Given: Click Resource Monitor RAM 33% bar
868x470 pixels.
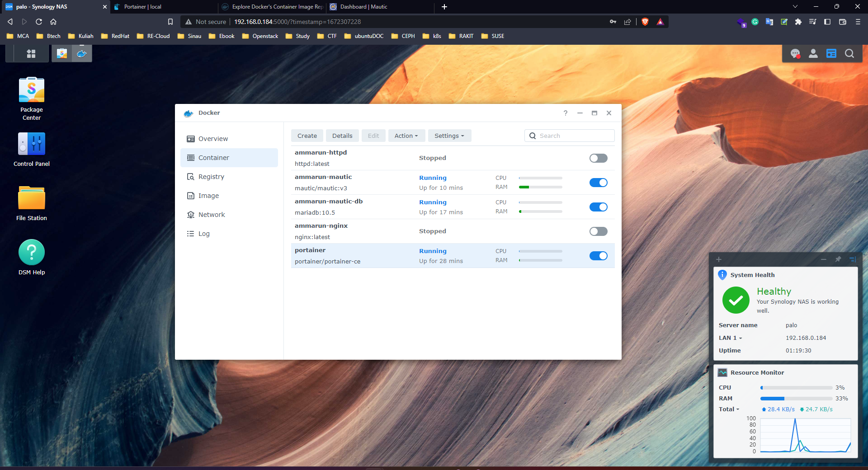Looking at the screenshot, I should click(797, 399).
